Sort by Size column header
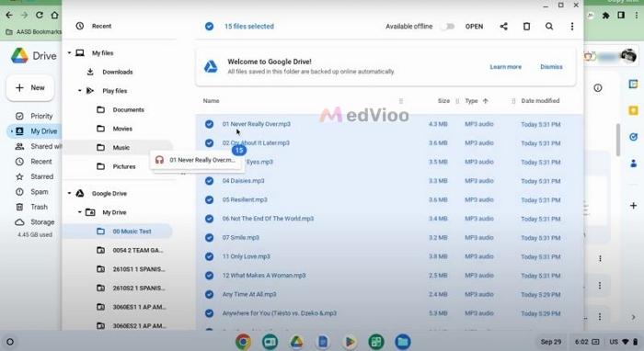This screenshot has width=644, height=351. click(443, 101)
